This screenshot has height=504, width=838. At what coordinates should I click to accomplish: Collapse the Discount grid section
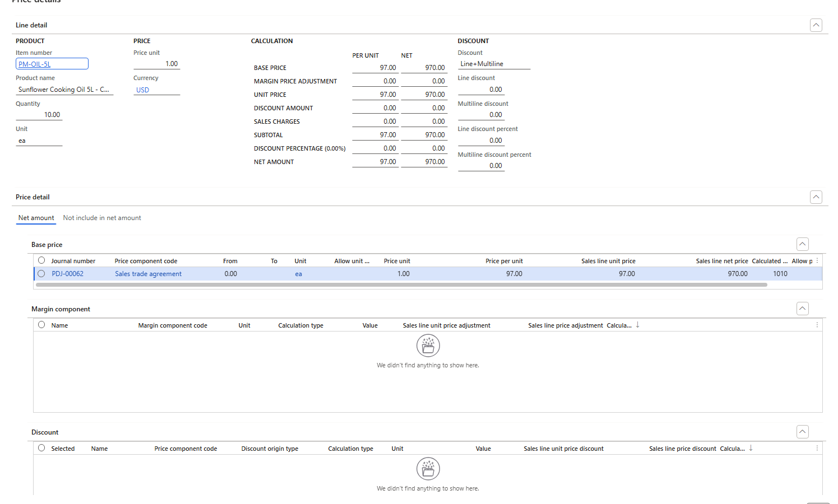pos(803,432)
